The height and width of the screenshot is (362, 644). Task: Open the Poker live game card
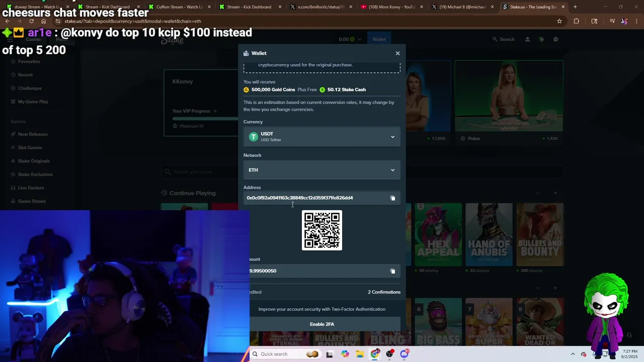(x=509, y=102)
